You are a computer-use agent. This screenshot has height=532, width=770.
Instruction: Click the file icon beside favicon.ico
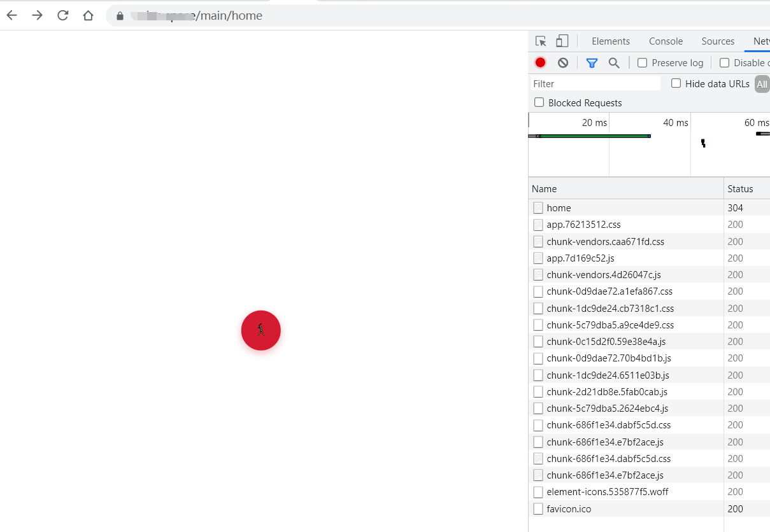coord(538,509)
